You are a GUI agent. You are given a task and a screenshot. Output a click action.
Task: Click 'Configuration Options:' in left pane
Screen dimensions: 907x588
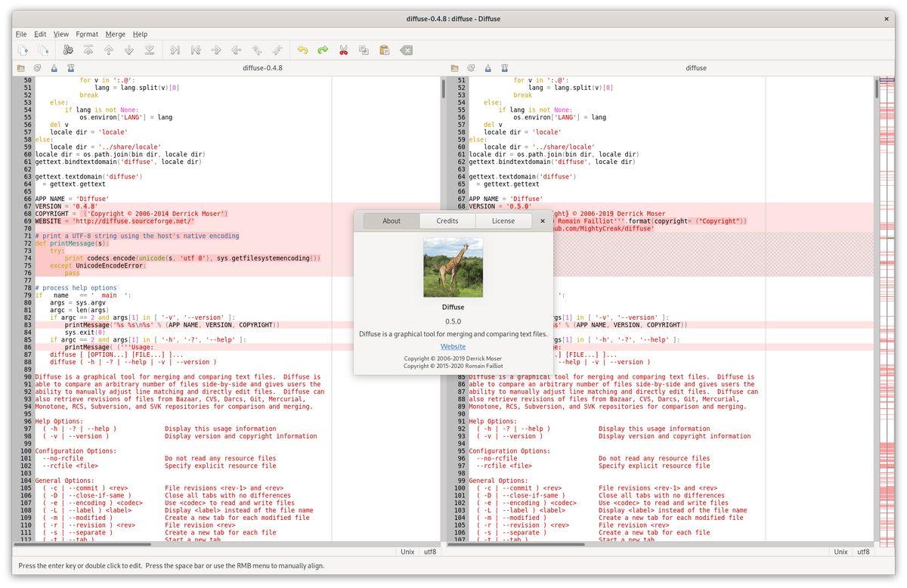tap(76, 451)
